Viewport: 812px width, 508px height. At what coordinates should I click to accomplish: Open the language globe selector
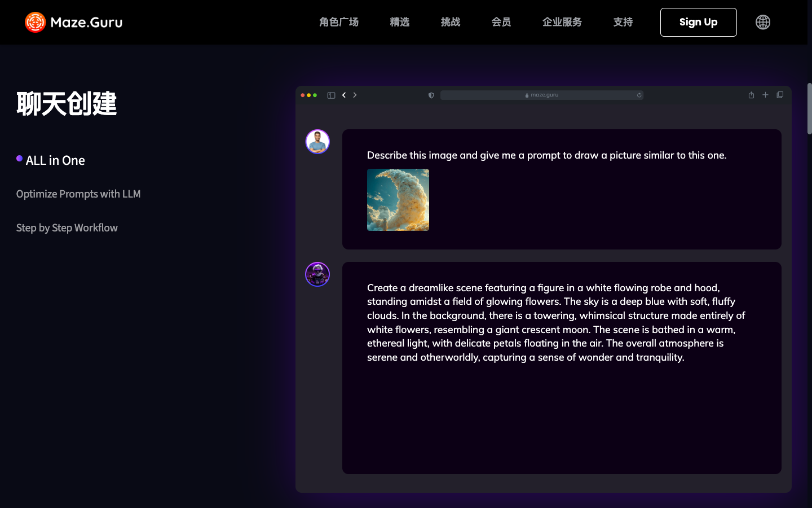pyautogui.click(x=762, y=22)
